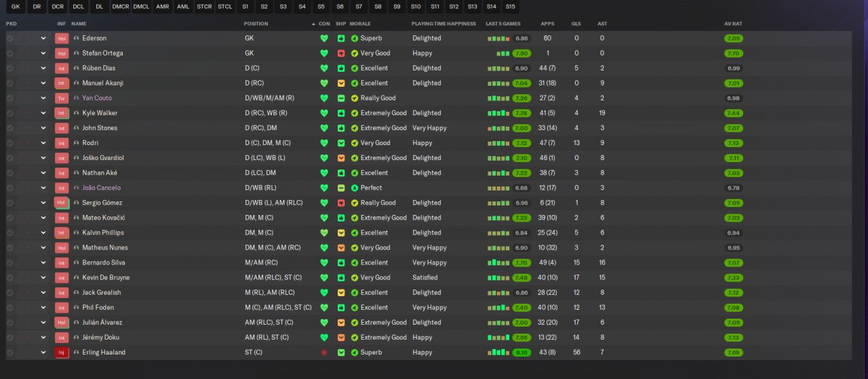868x379 pixels.
Task: Open the position dropdown for Jack Grealish
Action: click(x=43, y=293)
